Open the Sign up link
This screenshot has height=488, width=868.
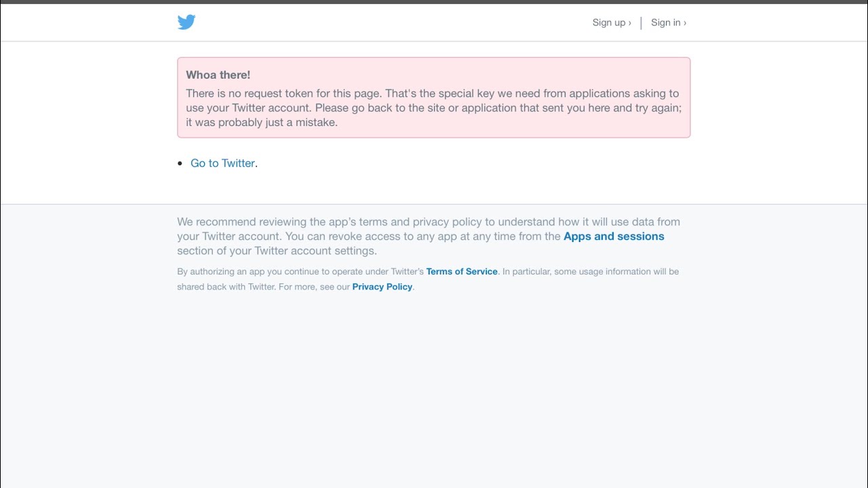(612, 22)
